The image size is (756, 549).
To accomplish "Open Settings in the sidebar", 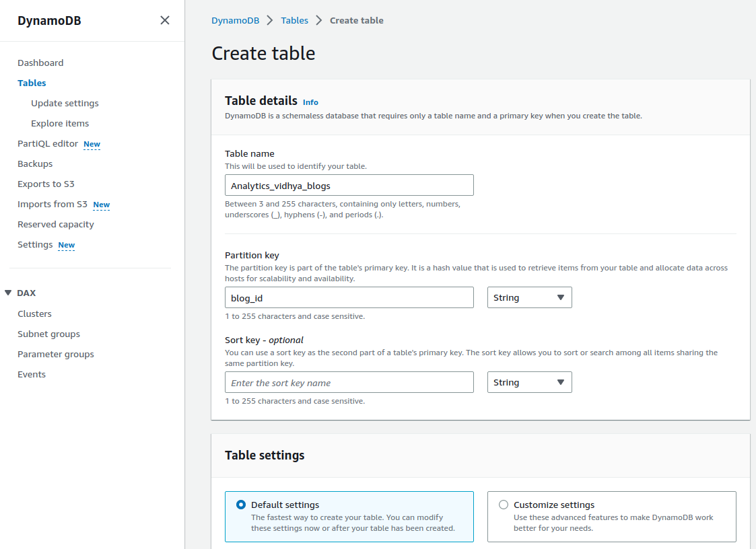I will pyautogui.click(x=35, y=245).
